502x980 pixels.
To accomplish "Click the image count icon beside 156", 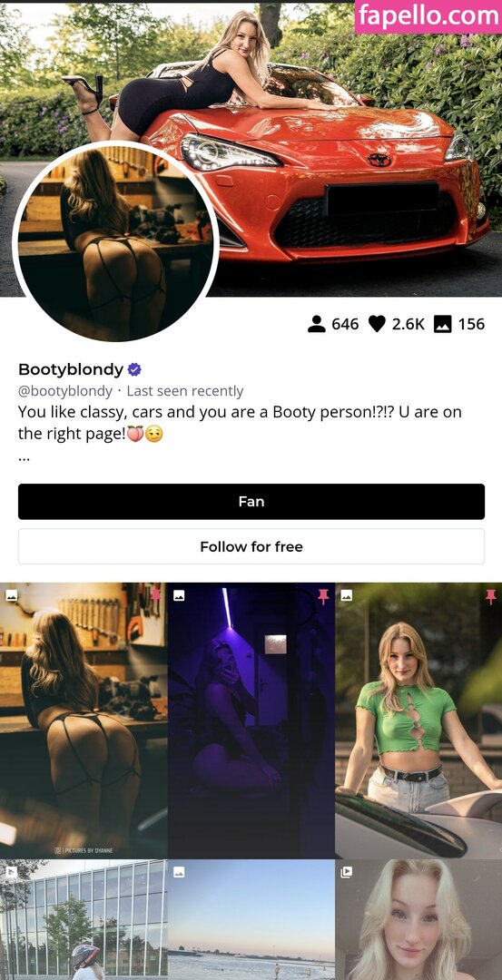I will (x=443, y=324).
